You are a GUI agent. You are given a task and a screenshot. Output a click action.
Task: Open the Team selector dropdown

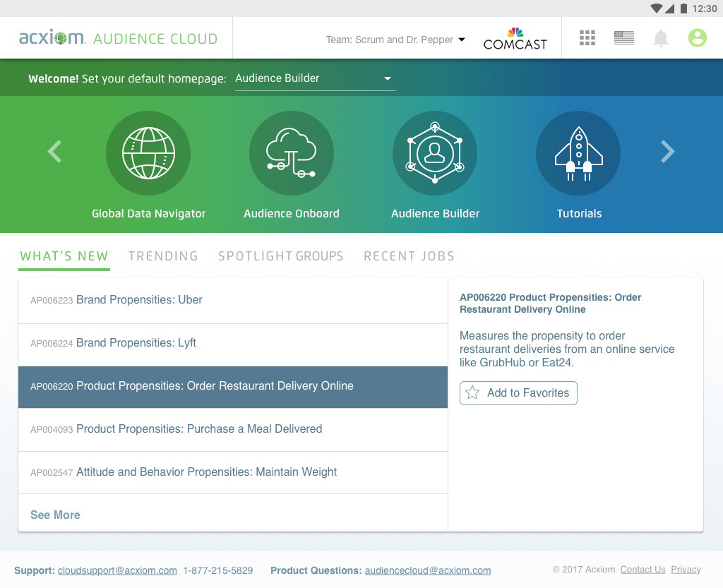pos(395,40)
